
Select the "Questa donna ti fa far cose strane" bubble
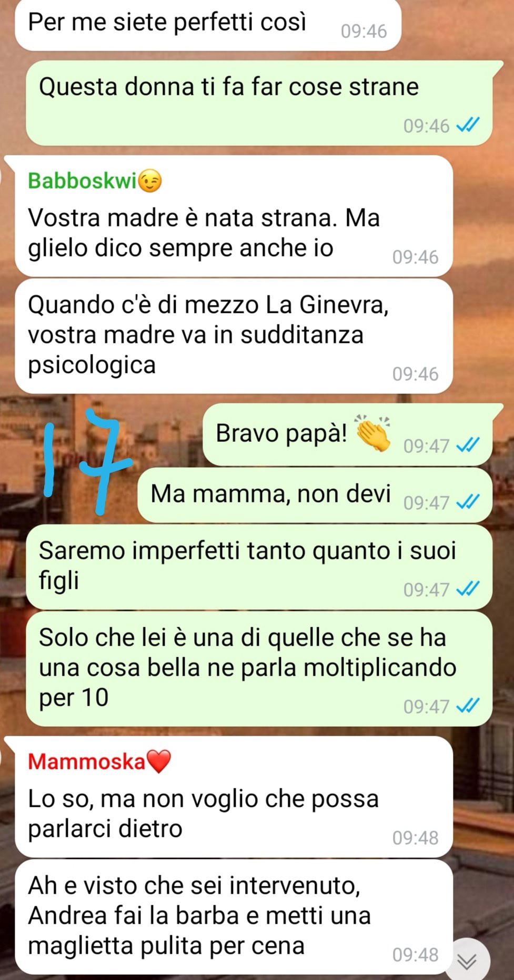(x=259, y=103)
